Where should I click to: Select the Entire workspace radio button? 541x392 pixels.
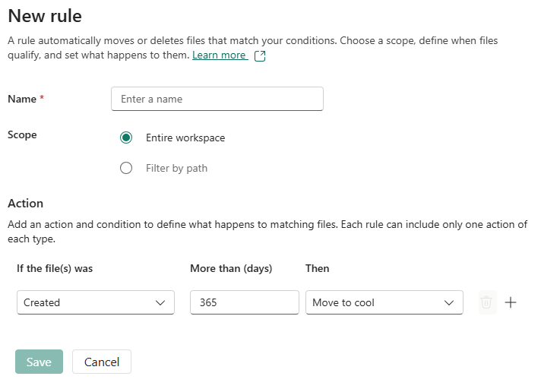(126, 138)
